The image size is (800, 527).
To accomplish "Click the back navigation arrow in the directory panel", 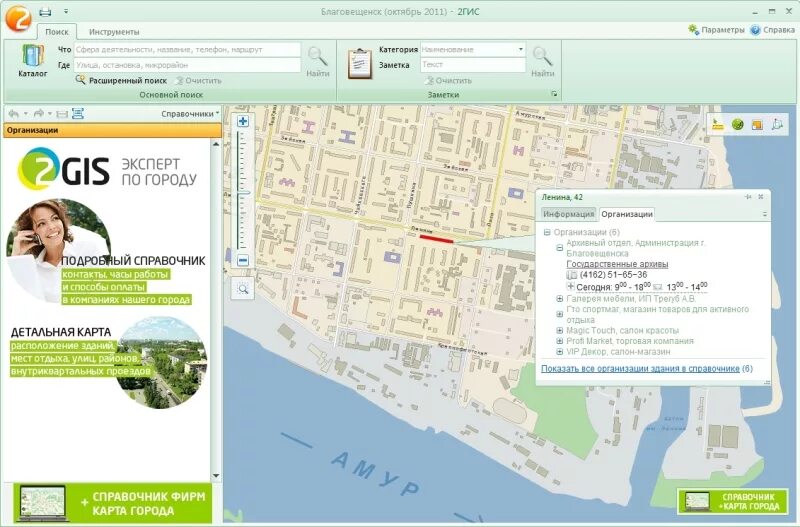I will (x=14, y=113).
